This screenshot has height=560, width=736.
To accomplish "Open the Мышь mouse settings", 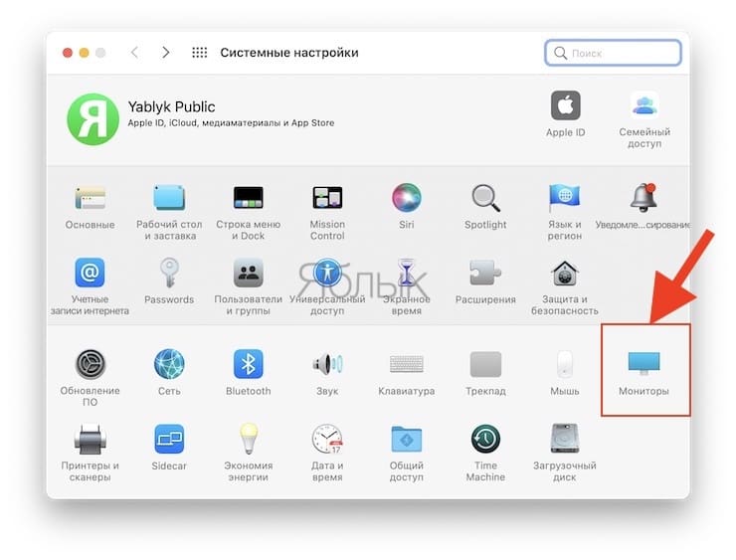I will pos(565,364).
